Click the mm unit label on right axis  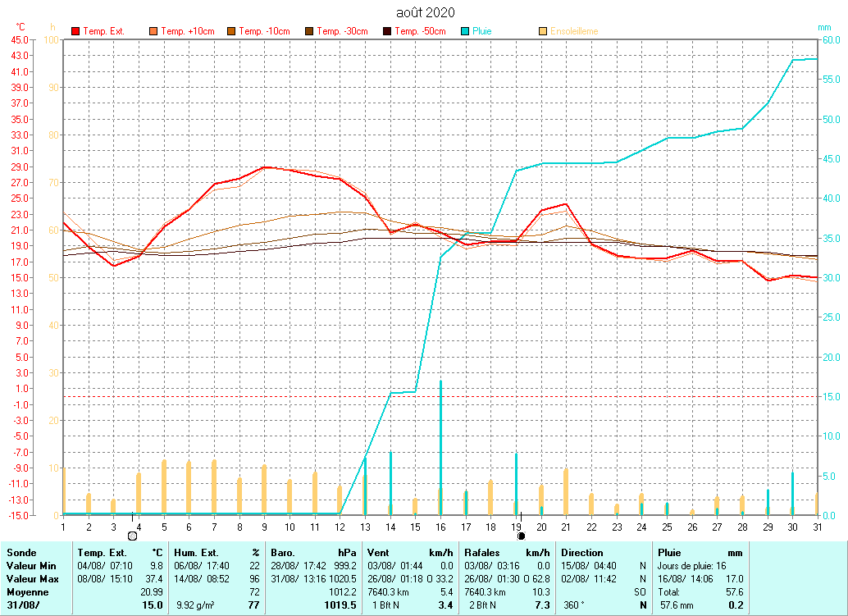coord(824,27)
